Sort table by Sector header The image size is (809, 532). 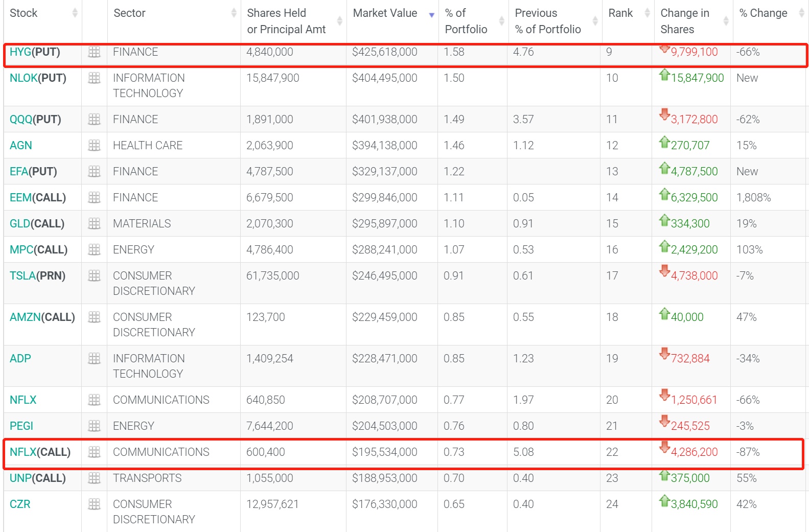129,13
